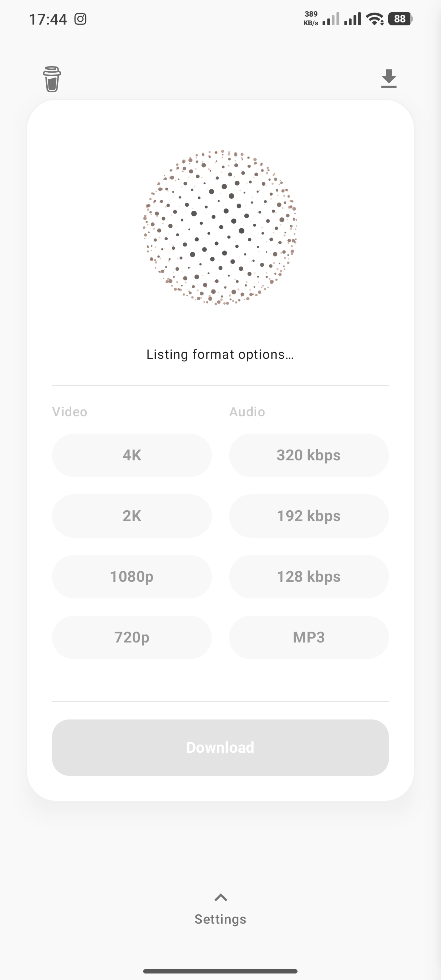Viewport: 441px width, 980px height.
Task: Tap the Wi-Fi status icon
Action: (x=375, y=19)
